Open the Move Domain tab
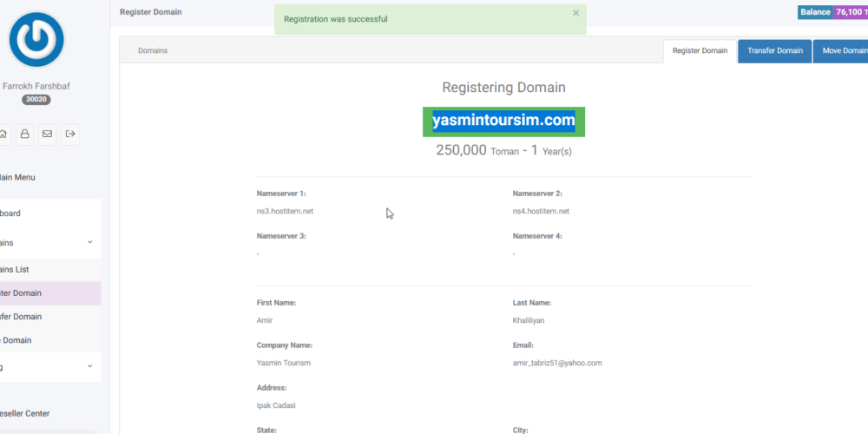 coord(842,50)
